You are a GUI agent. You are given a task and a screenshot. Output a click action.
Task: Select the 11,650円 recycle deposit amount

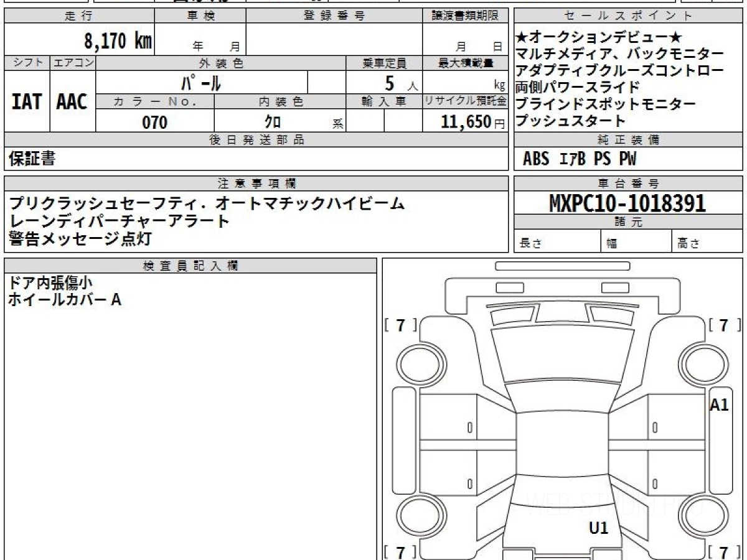pos(473,122)
